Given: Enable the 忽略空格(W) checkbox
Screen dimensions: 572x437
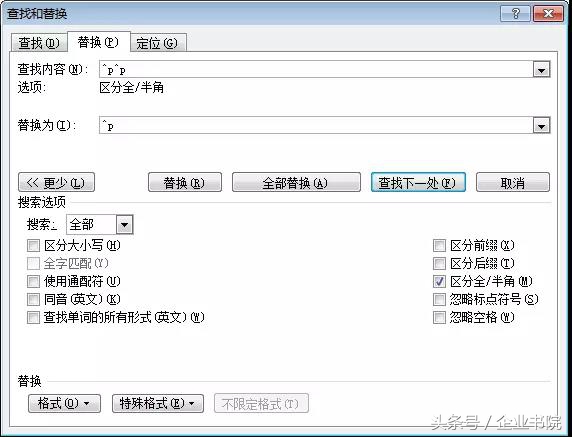Looking at the screenshot, I should 439,317.
